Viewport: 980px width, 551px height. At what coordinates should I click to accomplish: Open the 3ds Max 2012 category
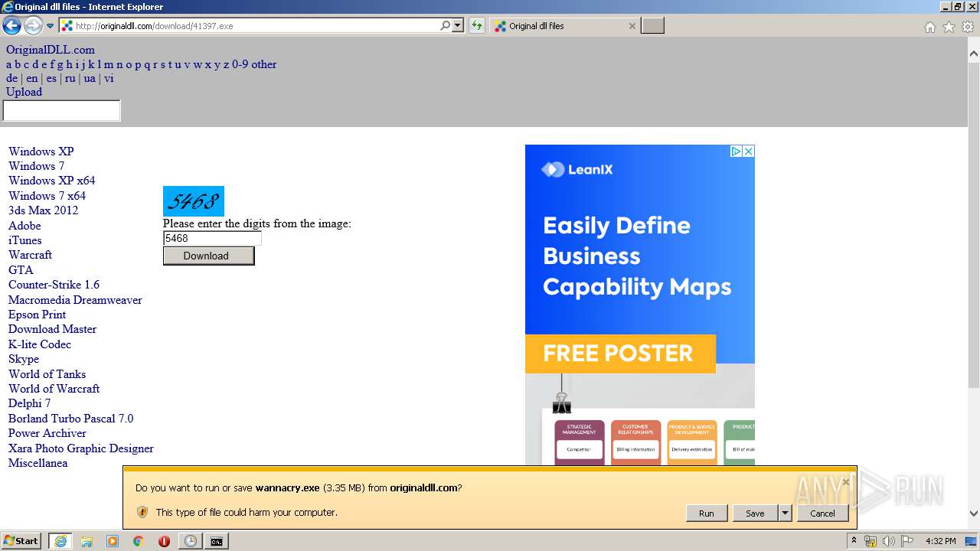pos(43,210)
